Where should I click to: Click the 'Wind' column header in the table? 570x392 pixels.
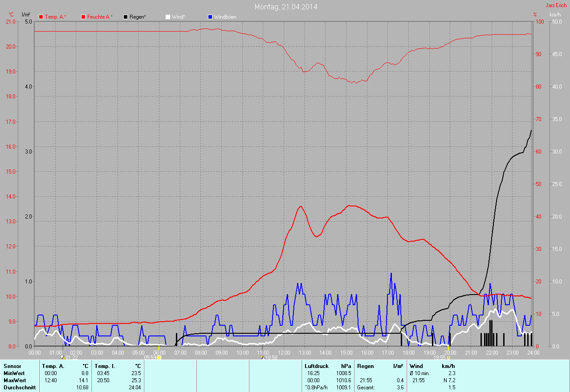tap(416, 366)
